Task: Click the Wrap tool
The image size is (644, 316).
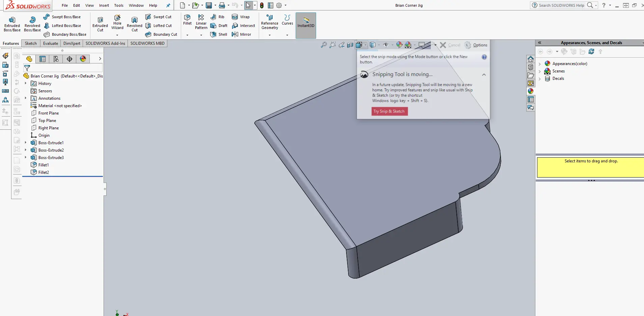Action: pyautogui.click(x=241, y=17)
